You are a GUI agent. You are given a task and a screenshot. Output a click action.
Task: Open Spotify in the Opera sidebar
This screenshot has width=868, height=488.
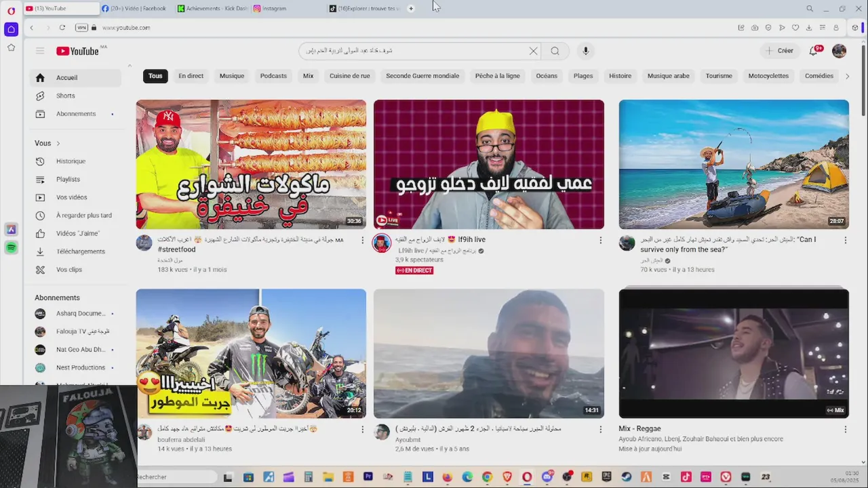pyautogui.click(x=11, y=248)
